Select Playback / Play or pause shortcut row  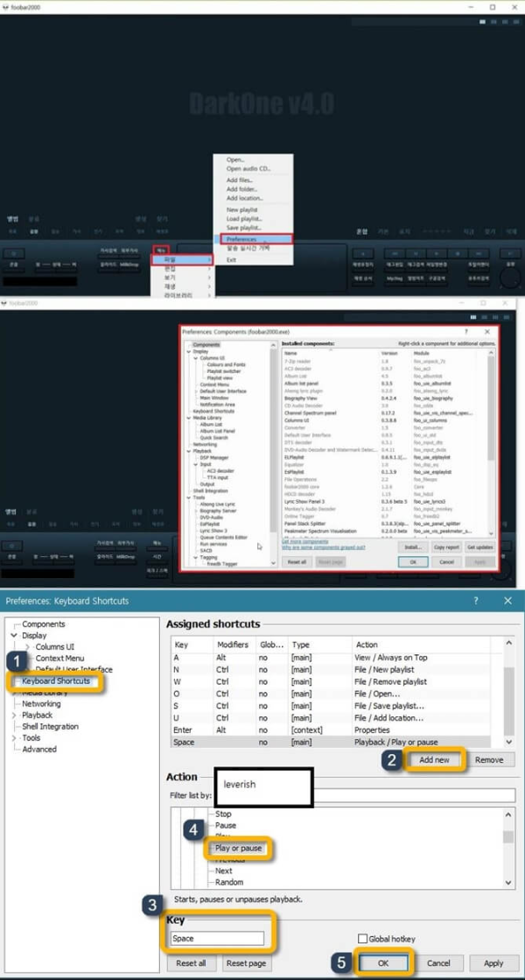pos(337,742)
